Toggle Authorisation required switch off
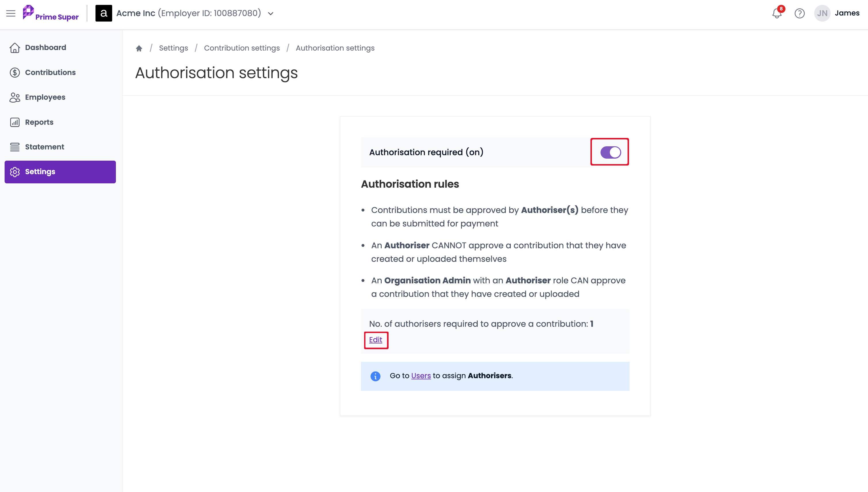868x492 pixels. 610,152
